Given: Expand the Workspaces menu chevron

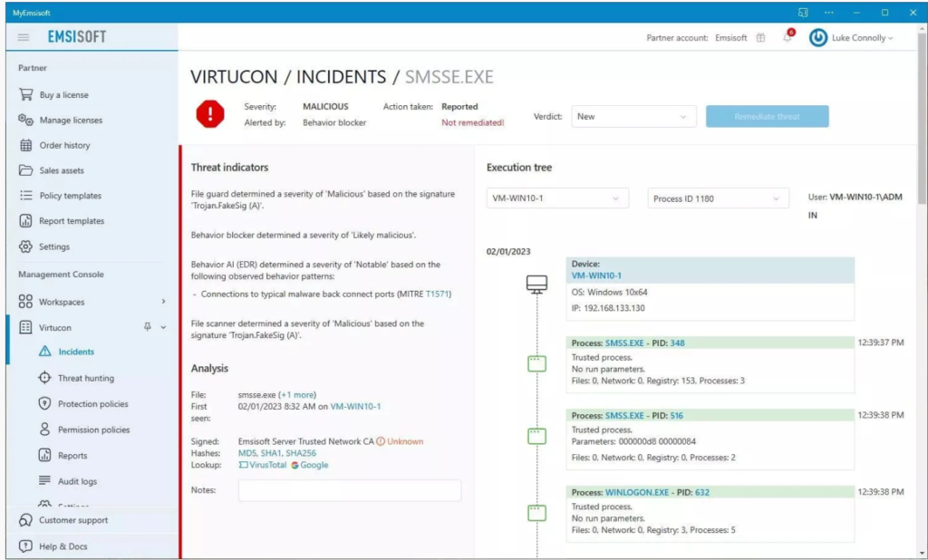Looking at the screenshot, I should (x=163, y=302).
